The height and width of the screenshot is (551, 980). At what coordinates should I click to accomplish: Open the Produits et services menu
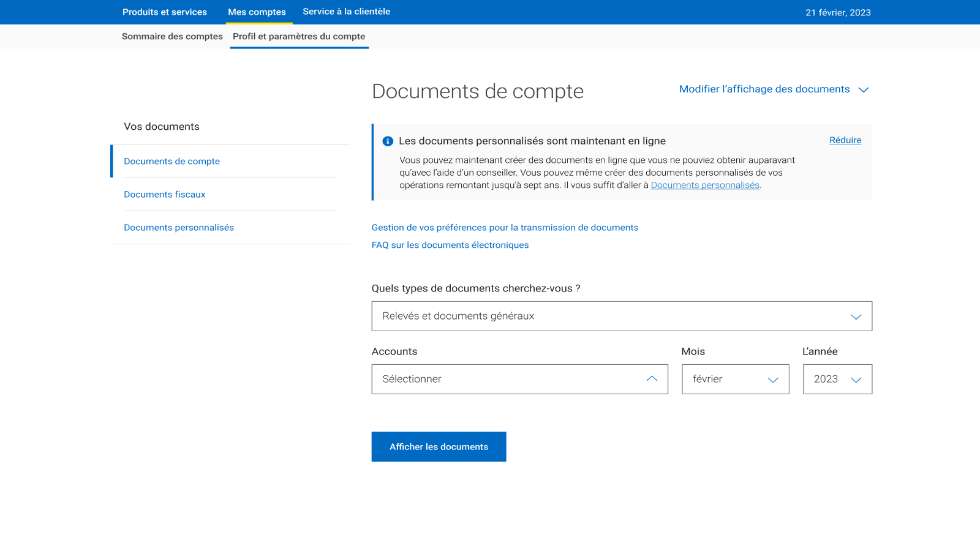(x=165, y=12)
